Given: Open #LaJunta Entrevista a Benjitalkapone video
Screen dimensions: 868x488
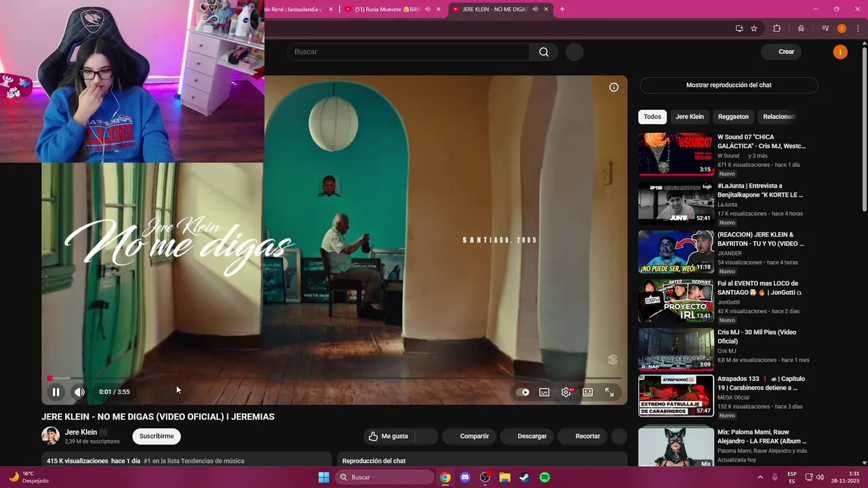Looking at the screenshot, I should (x=760, y=190).
